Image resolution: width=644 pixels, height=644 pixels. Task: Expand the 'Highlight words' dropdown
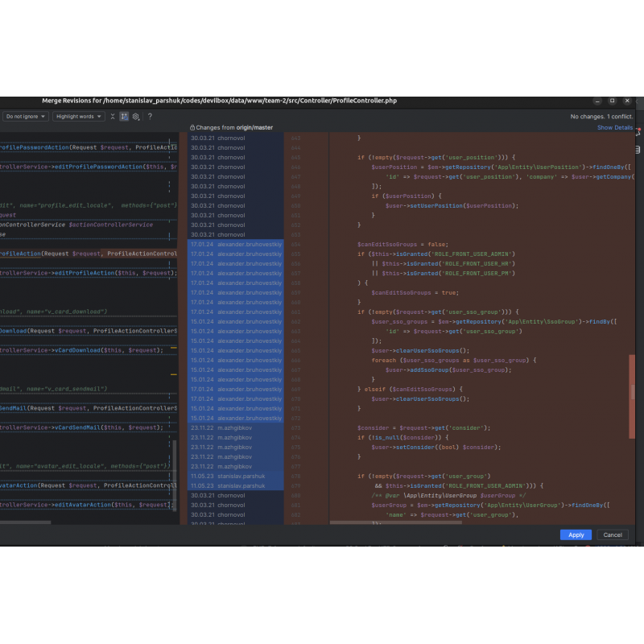pyautogui.click(x=79, y=117)
